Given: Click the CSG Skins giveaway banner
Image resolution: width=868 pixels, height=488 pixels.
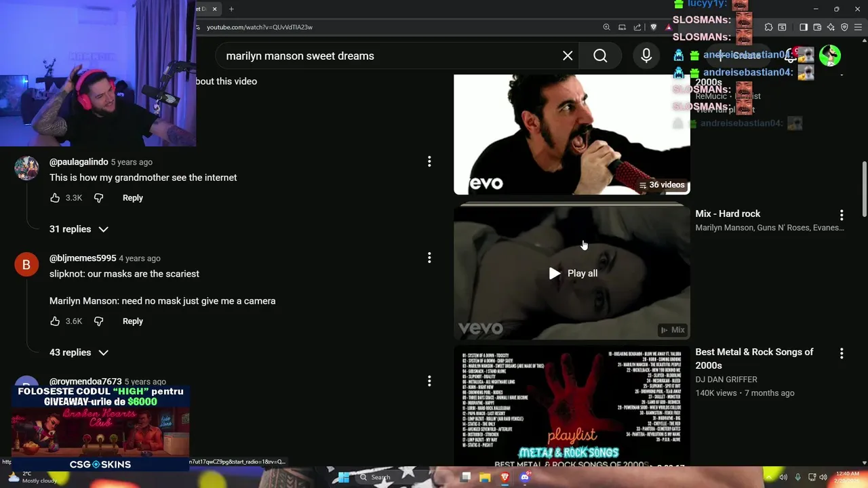Looking at the screenshot, I should 100,428.
